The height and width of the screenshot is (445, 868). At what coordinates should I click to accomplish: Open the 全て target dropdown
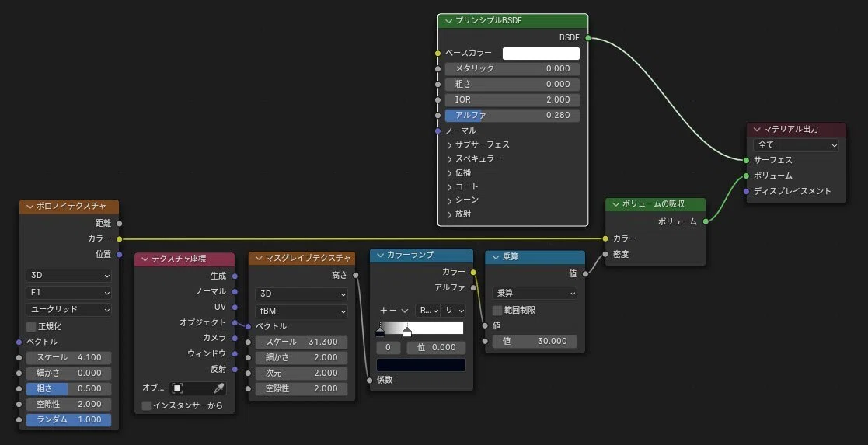coord(796,145)
